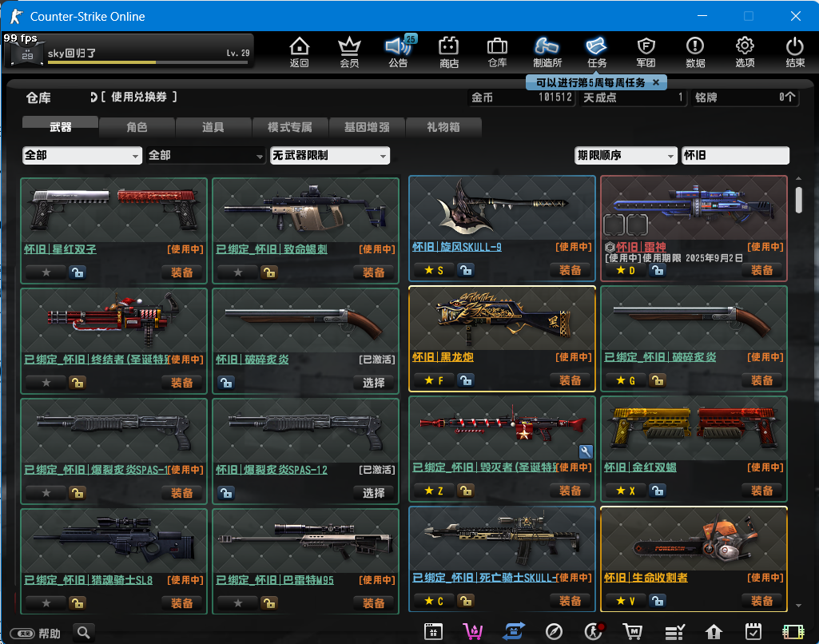
Task: Switch to the 模式专属 tab
Action: coord(290,127)
